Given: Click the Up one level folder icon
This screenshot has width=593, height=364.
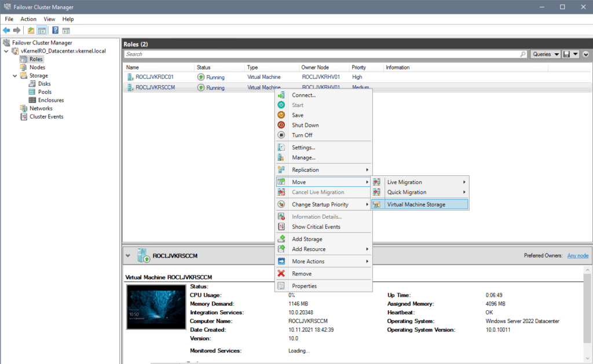Looking at the screenshot, I should point(31,30).
